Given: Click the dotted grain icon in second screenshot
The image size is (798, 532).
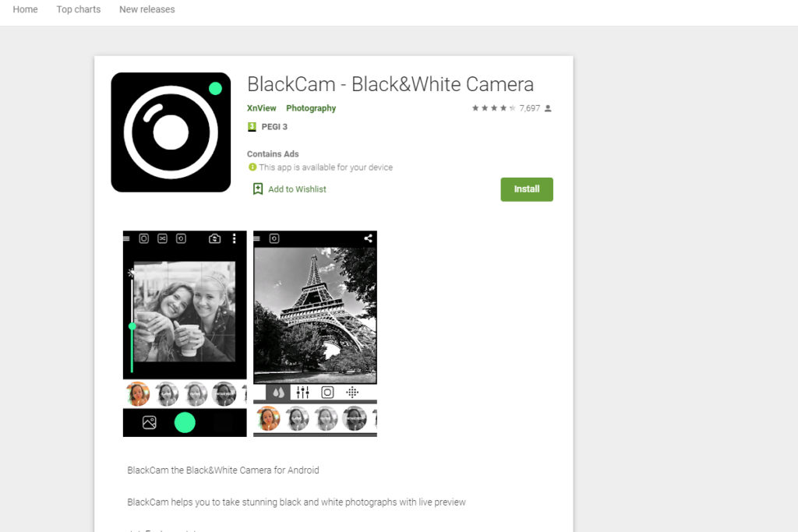Looking at the screenshot, I should click(352, 392).
